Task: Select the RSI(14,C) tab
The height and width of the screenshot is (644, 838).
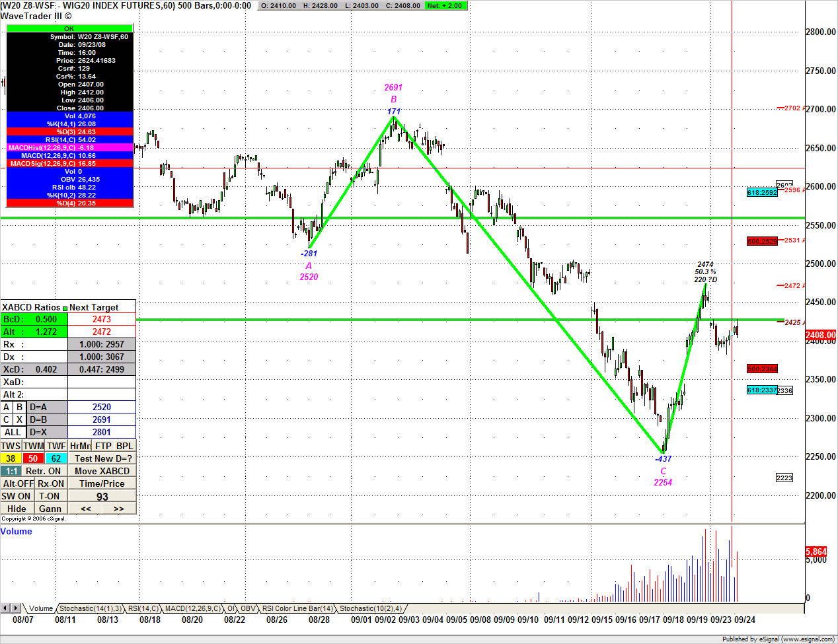Action: 143,608
